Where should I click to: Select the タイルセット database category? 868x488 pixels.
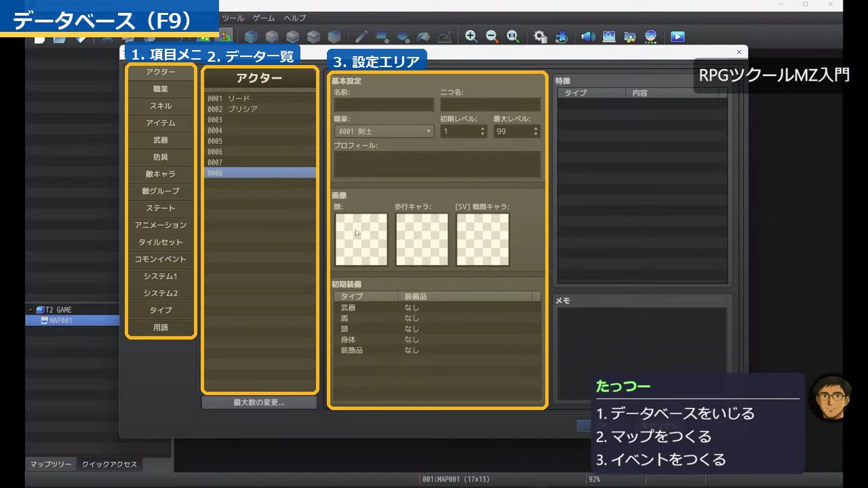coord(161,242)
